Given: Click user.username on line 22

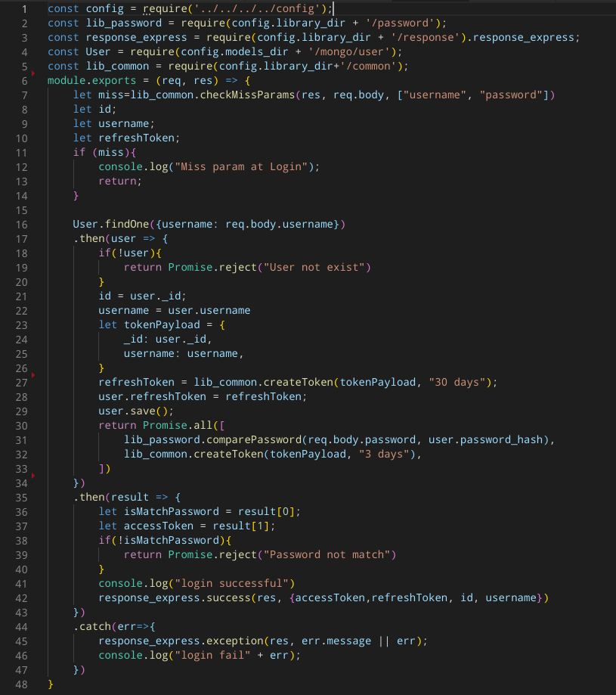Looking at the screenshot, I should tap(209, 310).
